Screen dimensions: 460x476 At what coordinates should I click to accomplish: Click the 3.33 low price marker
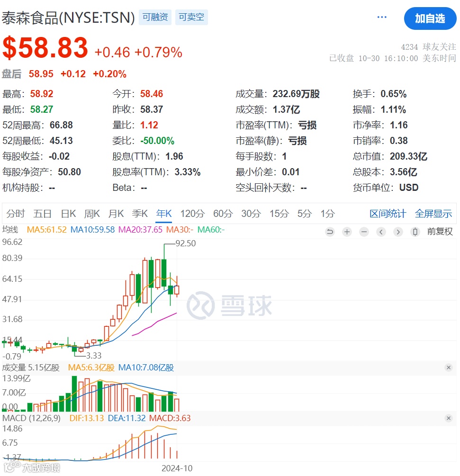(93, 356)
